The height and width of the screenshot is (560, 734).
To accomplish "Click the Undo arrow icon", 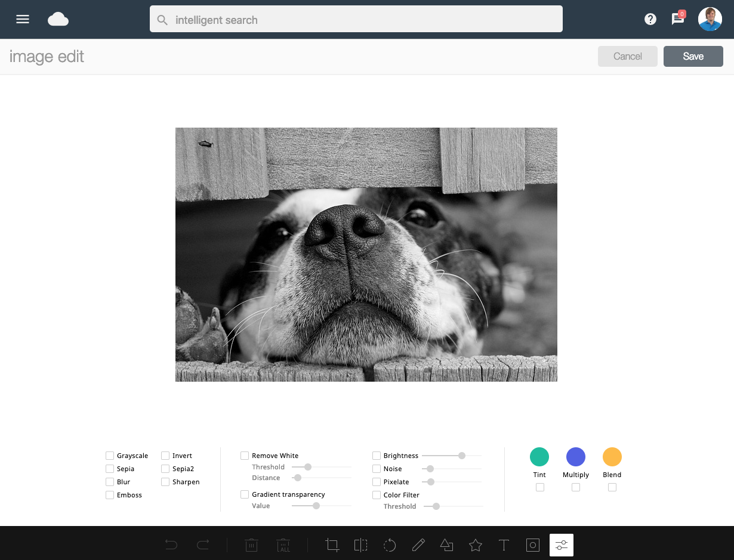I will pyautogui.click(x=171, y=544).
